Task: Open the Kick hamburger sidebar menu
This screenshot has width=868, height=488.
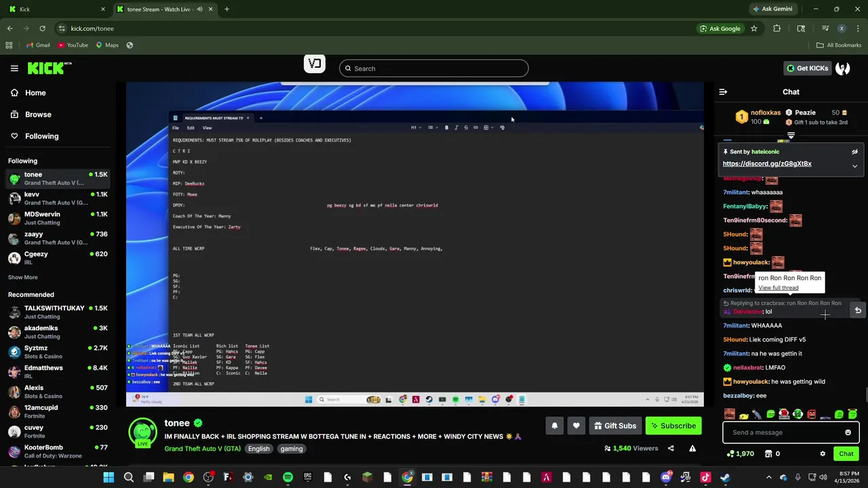Action: tap(14, 68)
